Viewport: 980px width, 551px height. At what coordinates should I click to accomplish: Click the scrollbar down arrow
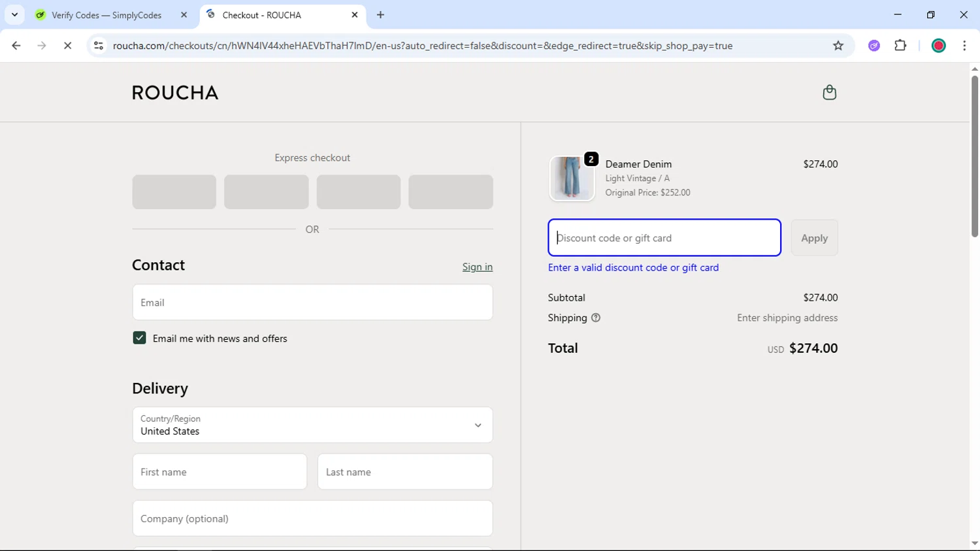click(974, 544)
